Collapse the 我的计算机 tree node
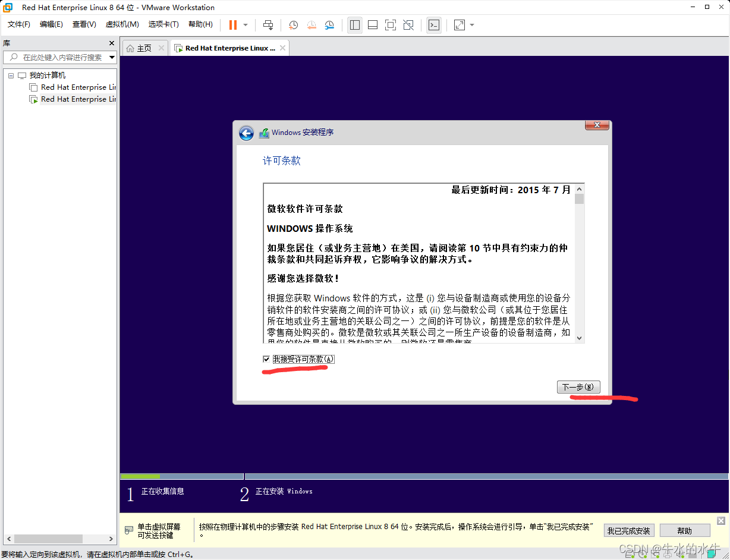Screen dimensions: 730x560 point(11,75)
